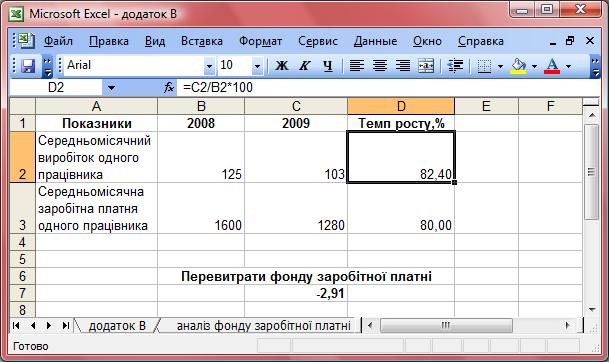This screenshot has height=362, width=609.
Task: Toggle Bold (Ж) formatting
Action: pyautogui.click(x=282, y=66)
